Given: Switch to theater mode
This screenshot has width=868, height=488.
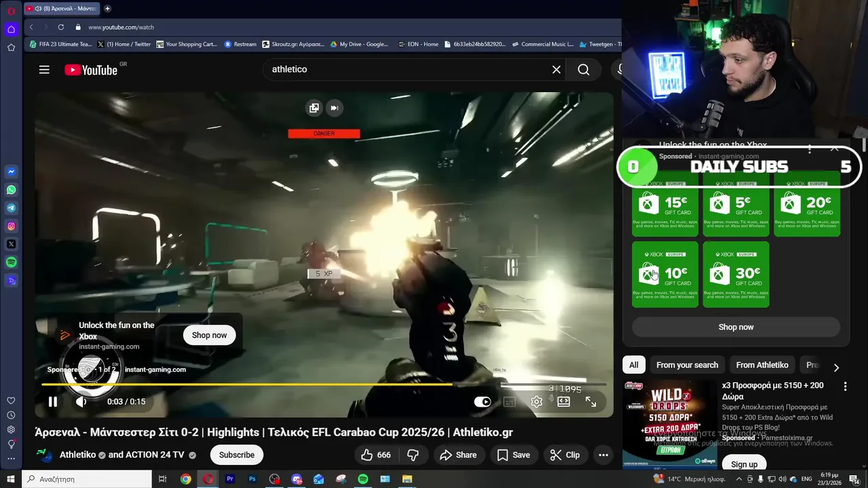Looking at the screenshot, I should click(564, 401).
